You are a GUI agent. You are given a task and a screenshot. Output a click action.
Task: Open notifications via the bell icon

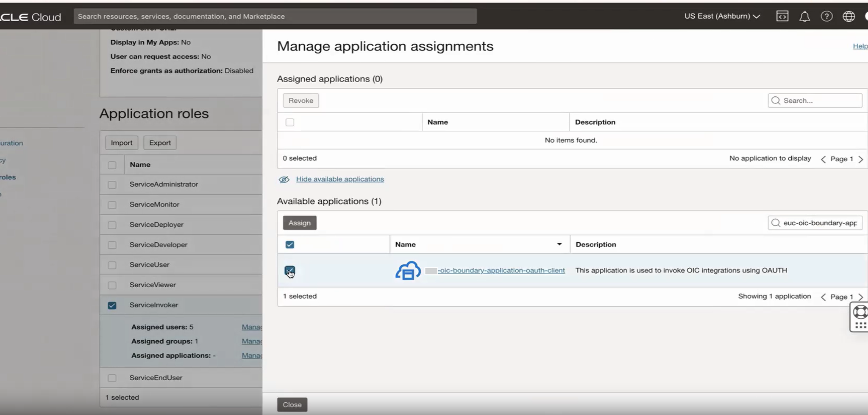805,16
